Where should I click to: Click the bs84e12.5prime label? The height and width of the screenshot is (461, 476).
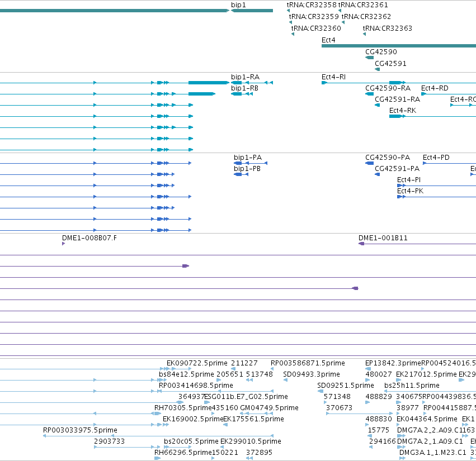(x=186, y=374)
